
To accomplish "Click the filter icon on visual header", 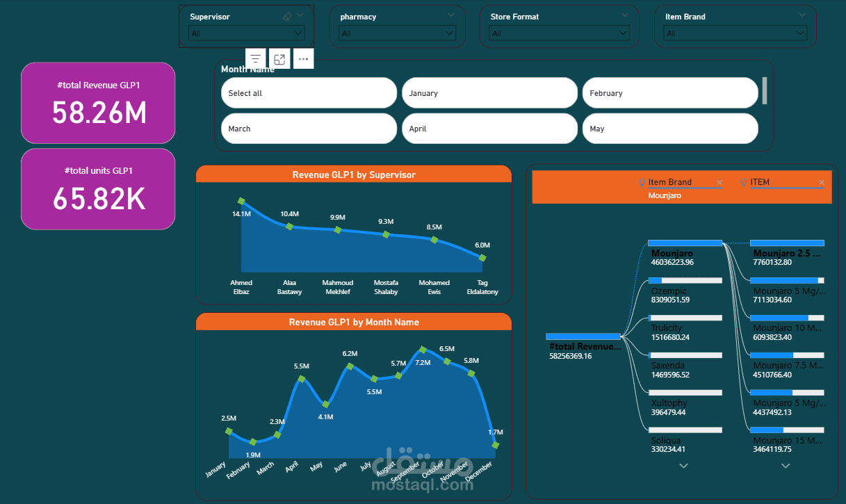I will point(256,59).
